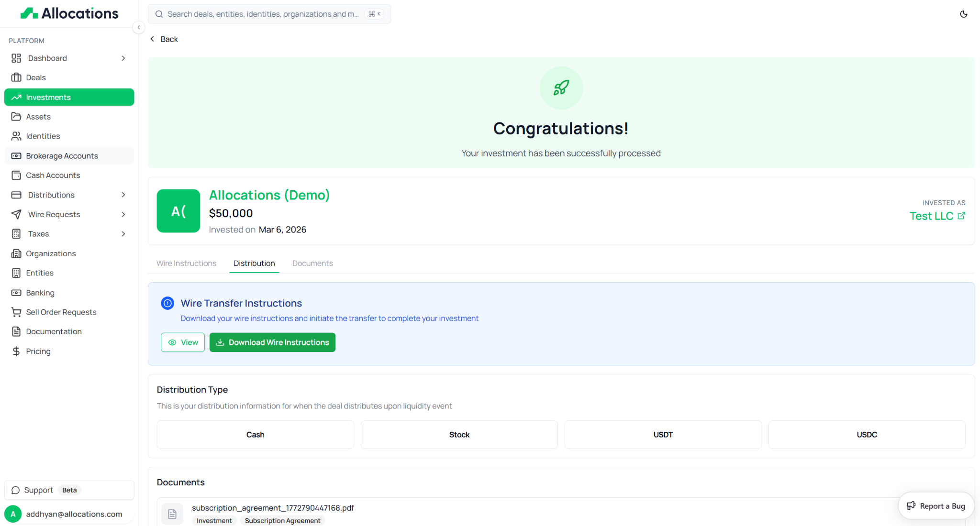Select Cash distribution type

click(x=255, y=435)
